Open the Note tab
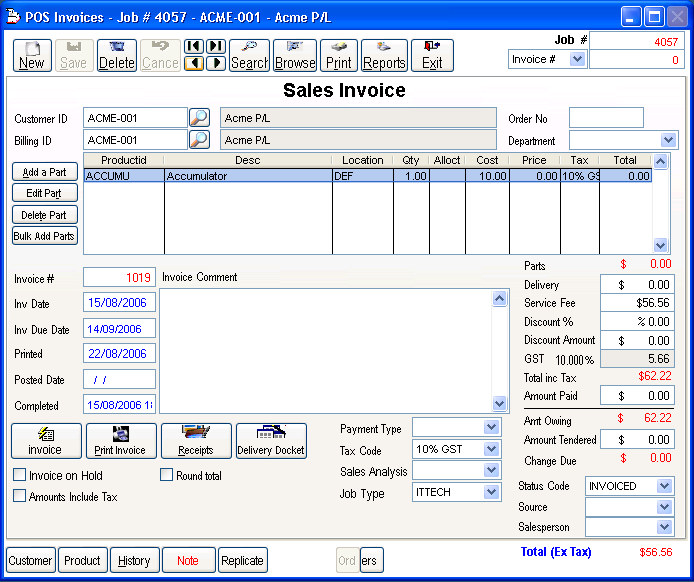The width and height of the screenshot is (694, 582). [188, 561]
